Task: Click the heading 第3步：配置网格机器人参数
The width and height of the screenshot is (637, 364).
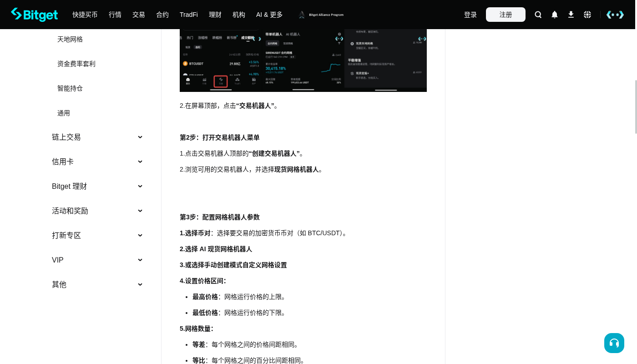Action: 220,217
